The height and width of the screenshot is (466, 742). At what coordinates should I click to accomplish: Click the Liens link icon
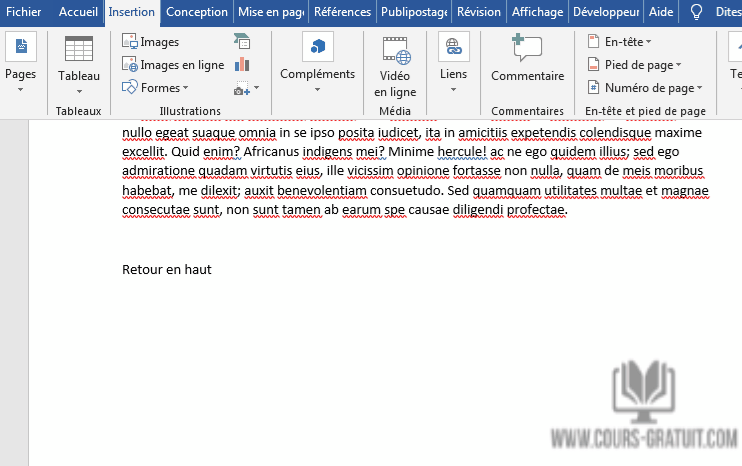click(453, 46)
